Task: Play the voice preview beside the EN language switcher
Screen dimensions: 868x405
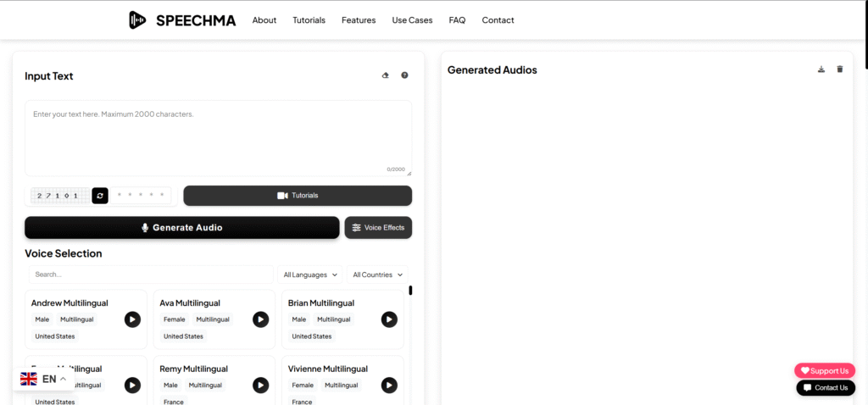Action: (x=132, y=385)
